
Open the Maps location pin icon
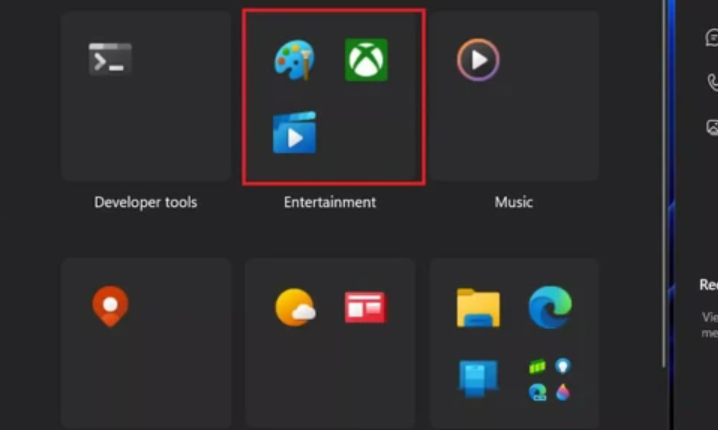tap(110, 306)
